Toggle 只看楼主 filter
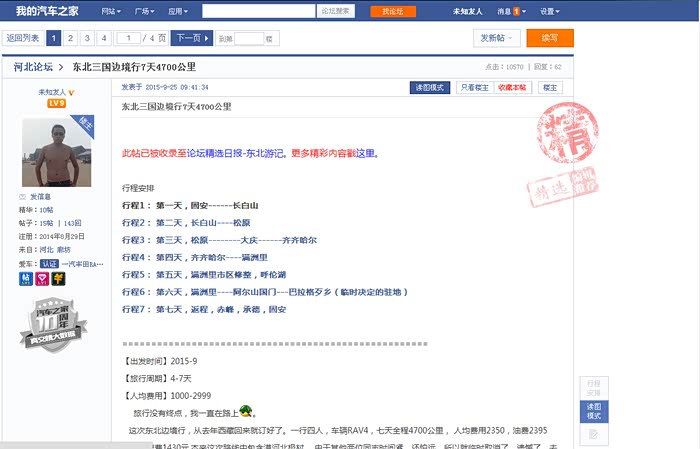 point(474,87)
